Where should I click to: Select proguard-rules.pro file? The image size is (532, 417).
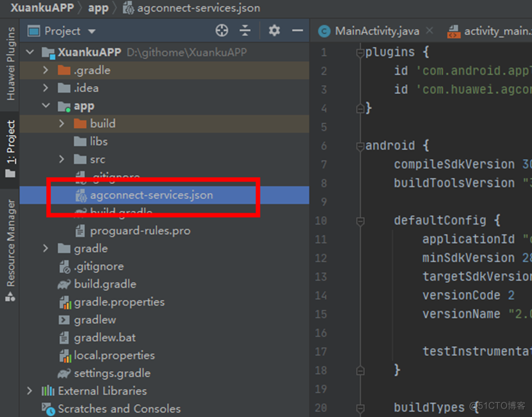pos(140,230)
